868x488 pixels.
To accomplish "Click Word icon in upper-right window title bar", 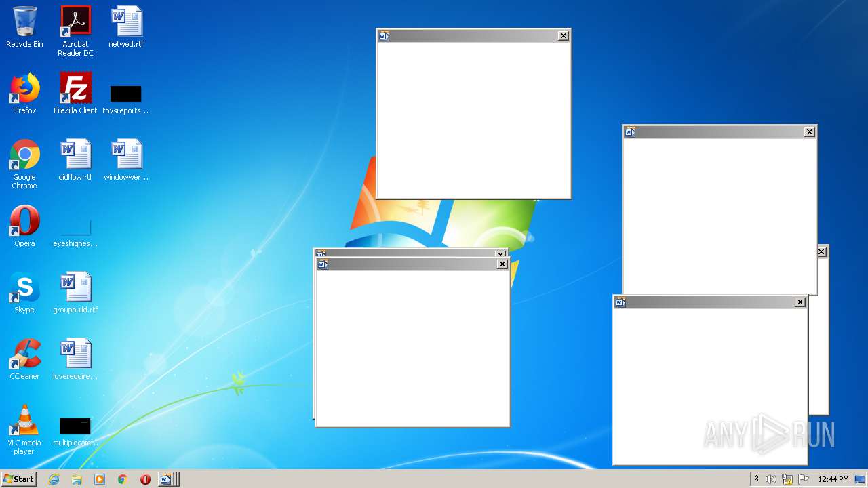I will [x=630, y=132].
